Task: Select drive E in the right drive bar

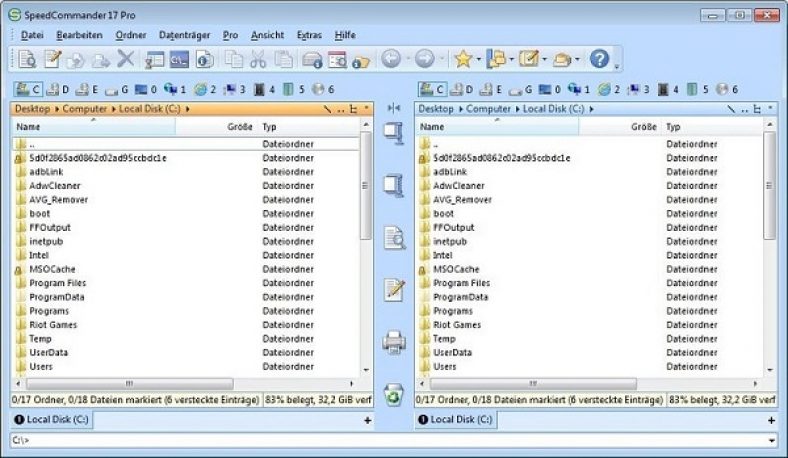Action: point(491,89)
